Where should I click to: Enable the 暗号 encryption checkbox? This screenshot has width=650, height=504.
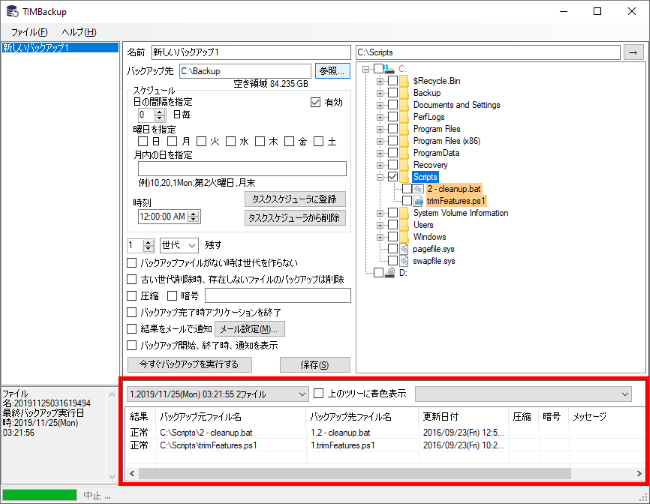pyautogui.click(x=172, y=296)
